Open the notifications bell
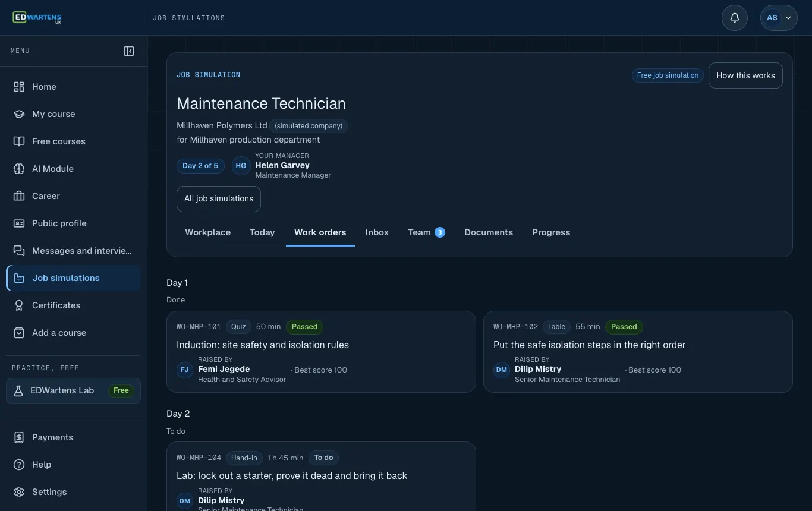This screenshot has height=511, width=812. 735,18
